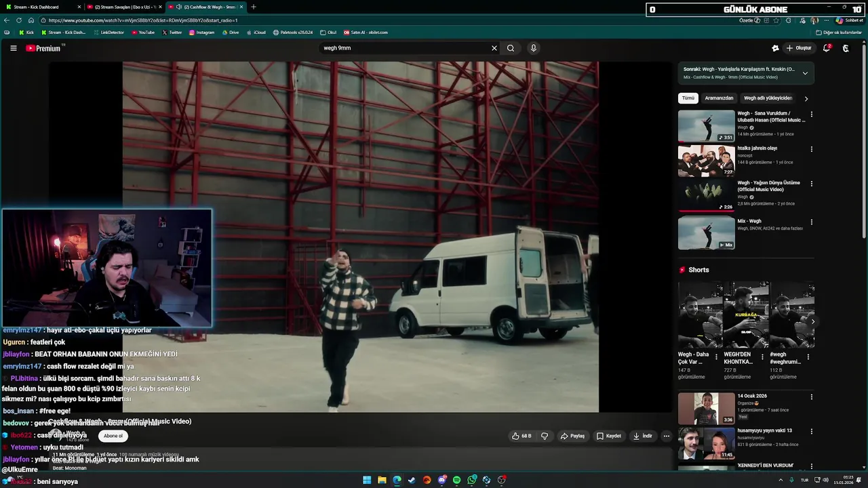Expand the Sonraki playlist queue chevron
The image size is (868, 488).
[805, 73]
